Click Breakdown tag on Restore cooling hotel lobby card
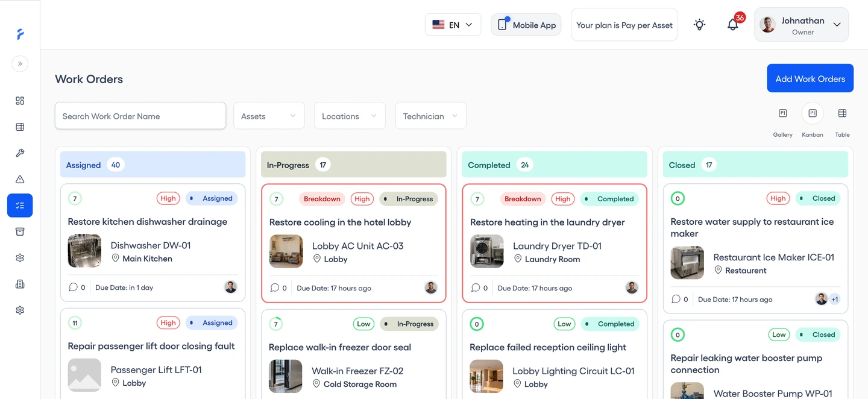The image size is (868, 399). (322, 199)
